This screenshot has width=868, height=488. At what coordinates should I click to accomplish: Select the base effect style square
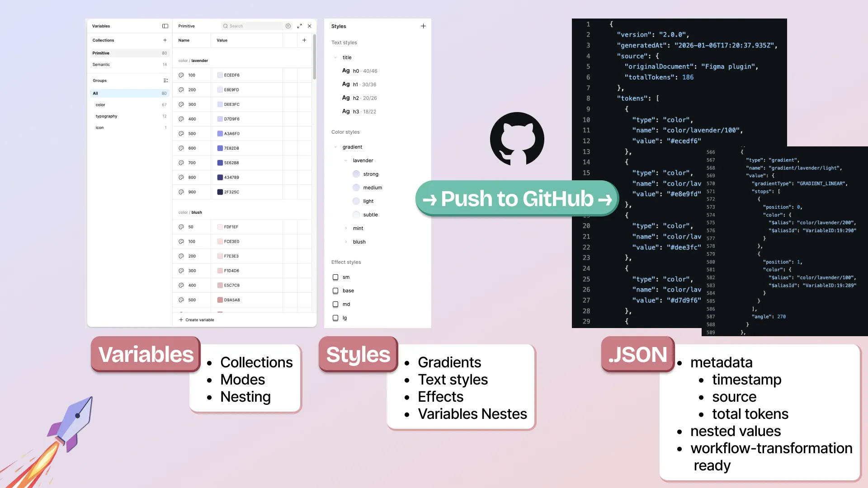click(335, 291)
